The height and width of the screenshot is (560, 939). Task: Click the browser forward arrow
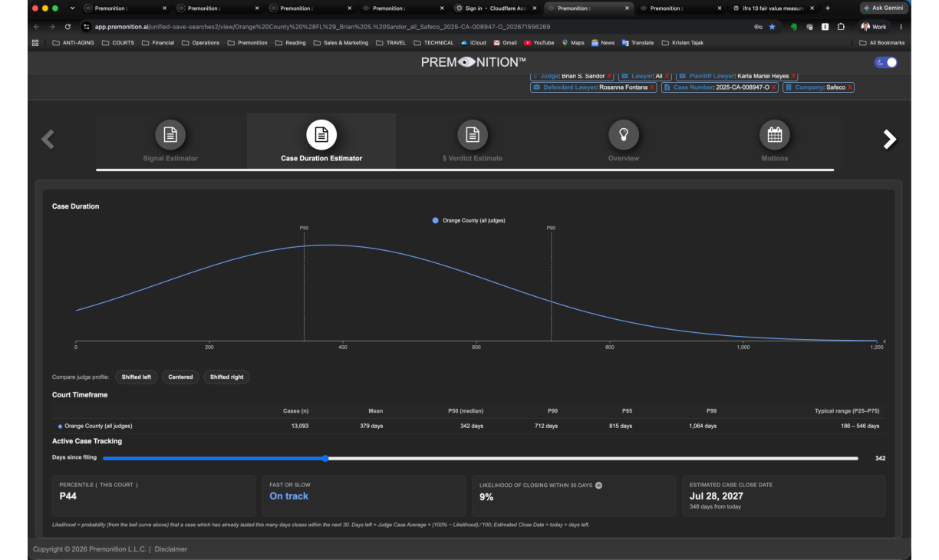pos(52,26)
